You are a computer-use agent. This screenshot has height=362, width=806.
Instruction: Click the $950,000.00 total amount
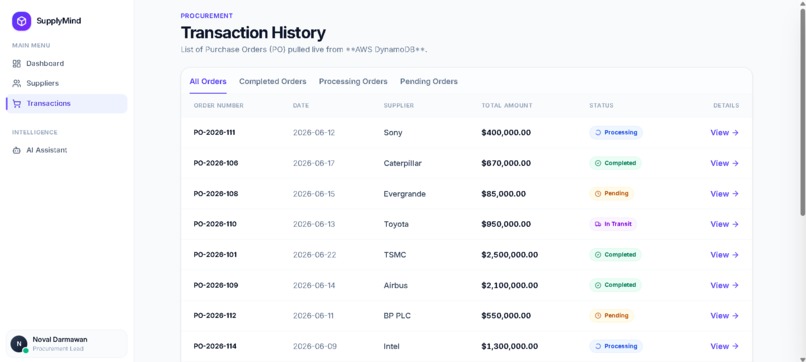506,224
